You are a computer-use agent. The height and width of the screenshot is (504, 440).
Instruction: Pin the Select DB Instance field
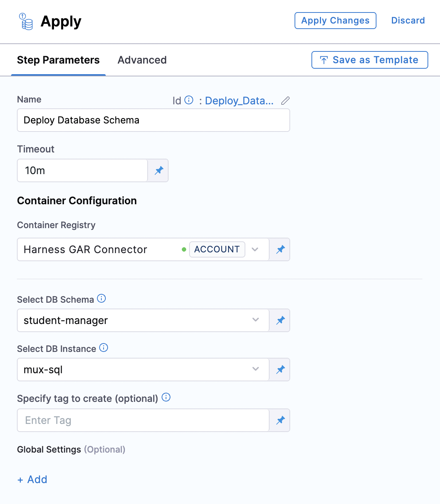click(279, 369)
